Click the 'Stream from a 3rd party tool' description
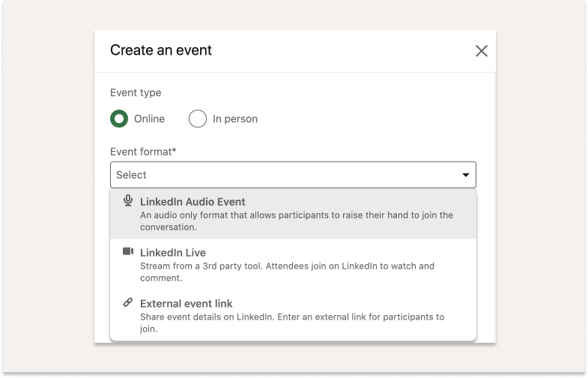Screen dimensions: 588x378 287,272
